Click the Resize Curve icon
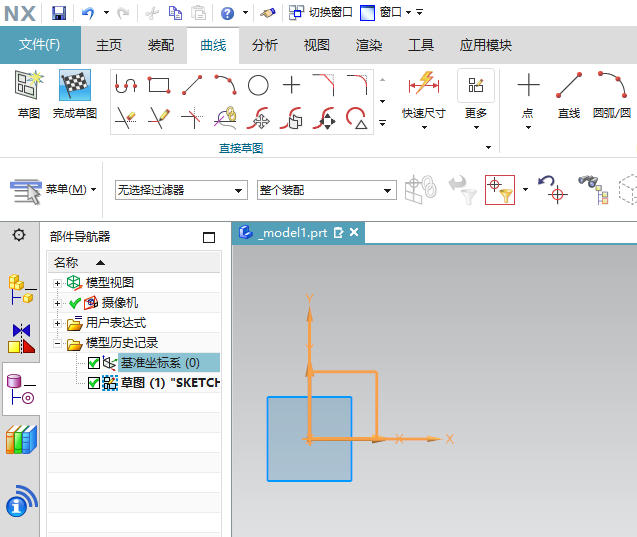Viewport: 637px width, 537px height. tap(324, 118)
